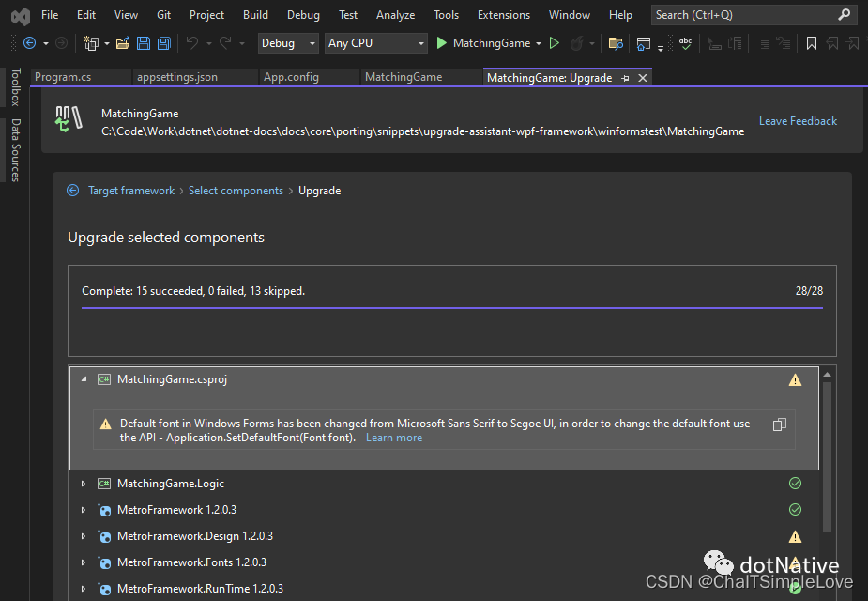Click the Leave Feedback link

[798, 120]
